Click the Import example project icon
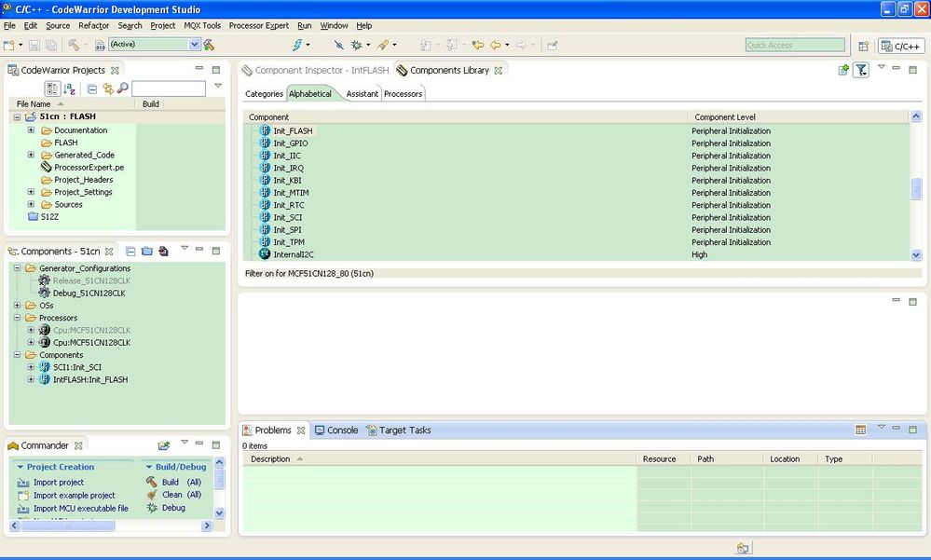Viewport: 931px width, 560px height. pyautogui.click(x=23, y=496)
